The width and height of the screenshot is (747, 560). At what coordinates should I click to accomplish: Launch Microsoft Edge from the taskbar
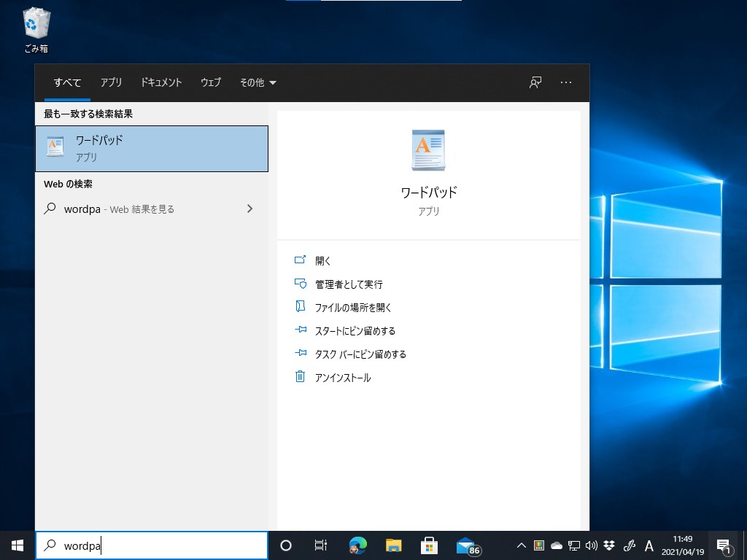(x=357, y=545)
